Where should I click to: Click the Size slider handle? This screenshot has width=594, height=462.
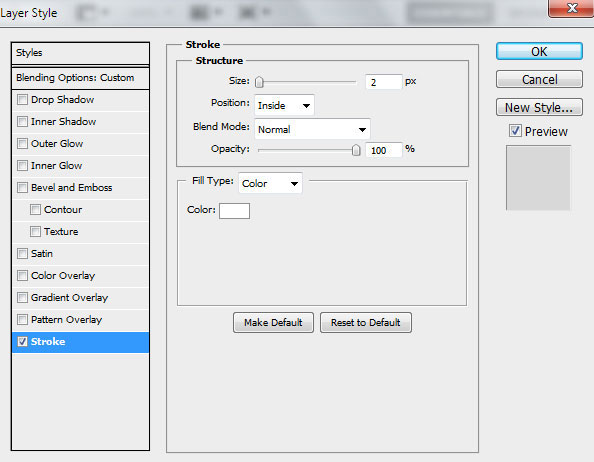click(259, 82)
